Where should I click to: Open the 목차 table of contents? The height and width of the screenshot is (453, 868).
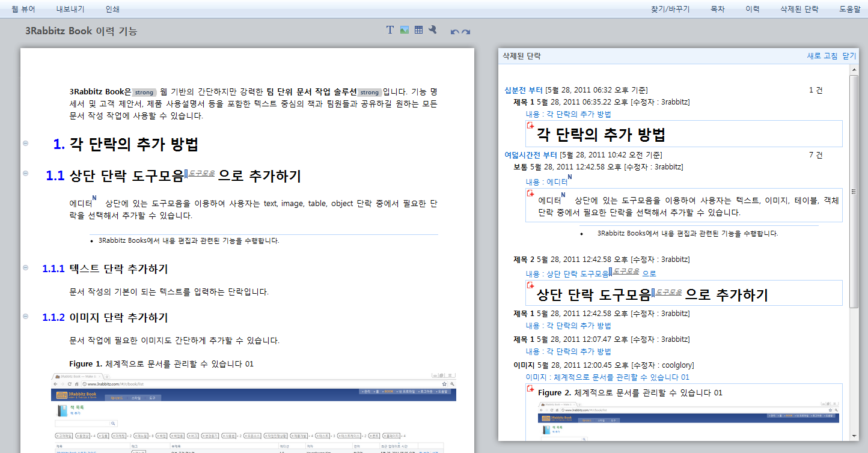coord(718,9)
